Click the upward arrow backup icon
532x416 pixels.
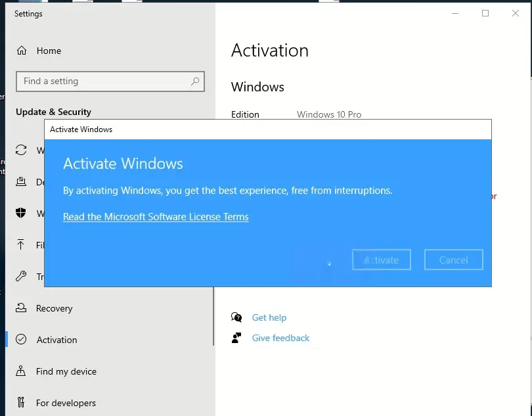(x=21, y=244)
